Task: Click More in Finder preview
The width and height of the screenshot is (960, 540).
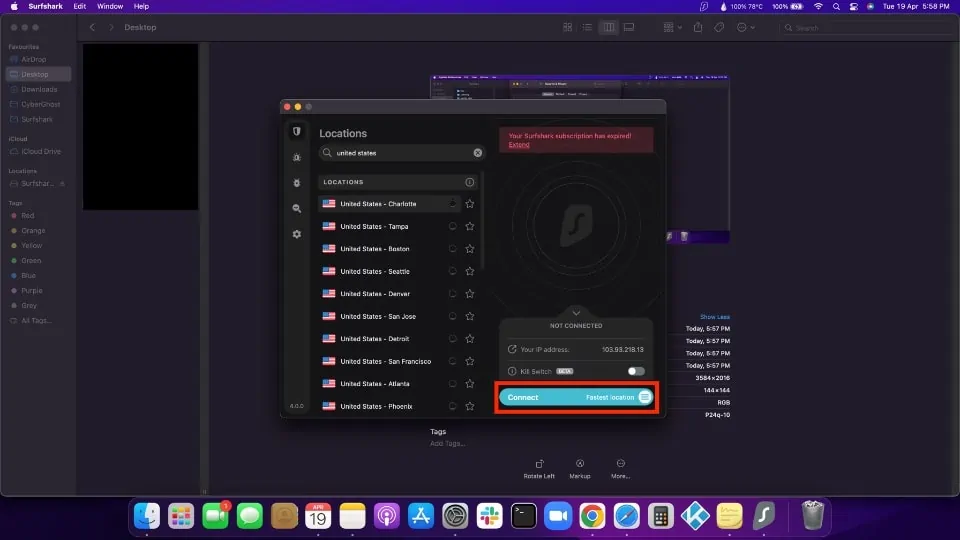Action: [x=620, y=469]
